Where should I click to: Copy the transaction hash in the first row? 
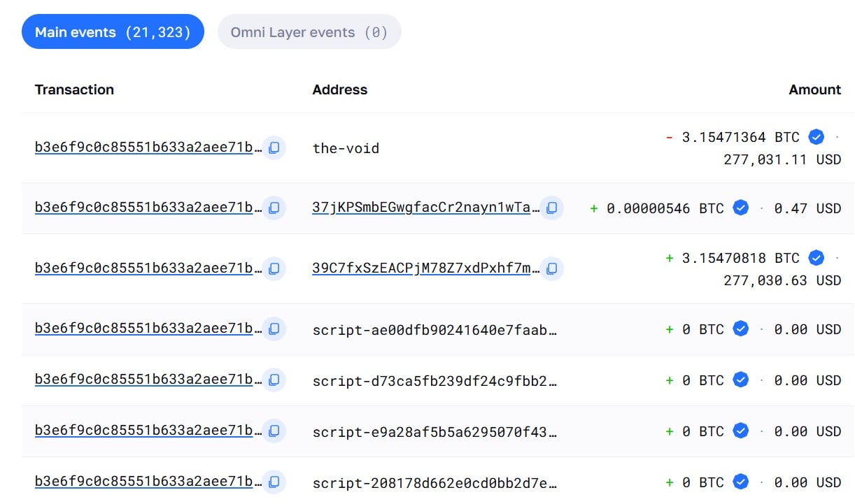274,147
